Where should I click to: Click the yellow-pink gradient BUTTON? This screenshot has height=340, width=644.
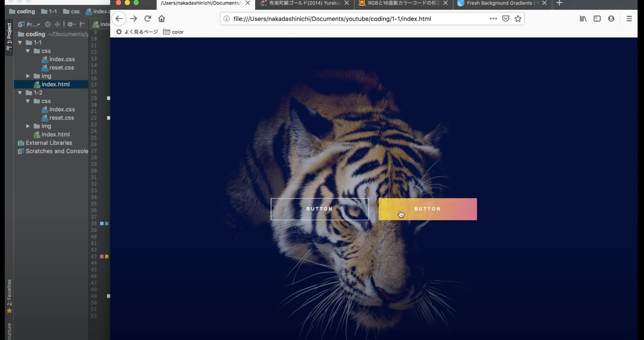point(427,209)
